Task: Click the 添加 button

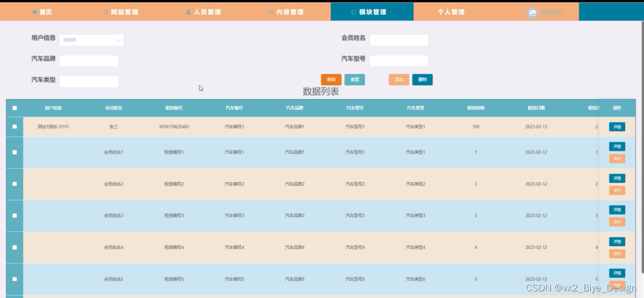Action: pyautogui.click(x=399, y=80)
